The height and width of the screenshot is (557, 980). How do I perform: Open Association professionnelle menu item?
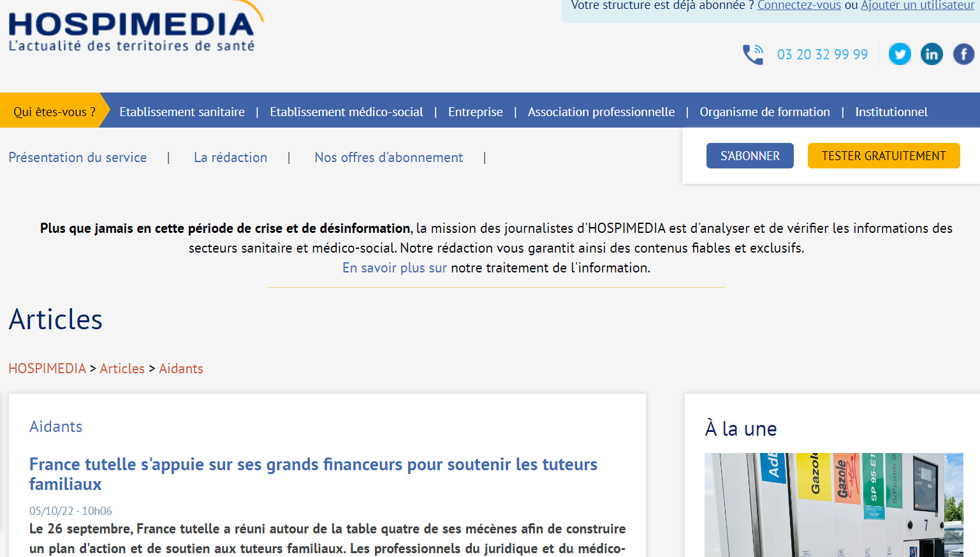pyautogui.click(x=601, y=112)
